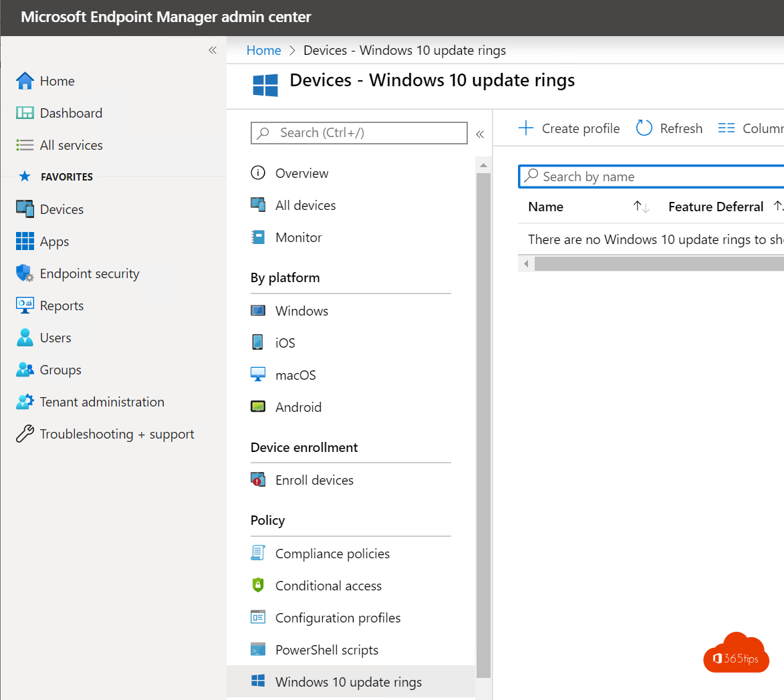The height and width of the screenshot is (700, 784).
Task: Click the Android platform icon
Action: point(258,406)
